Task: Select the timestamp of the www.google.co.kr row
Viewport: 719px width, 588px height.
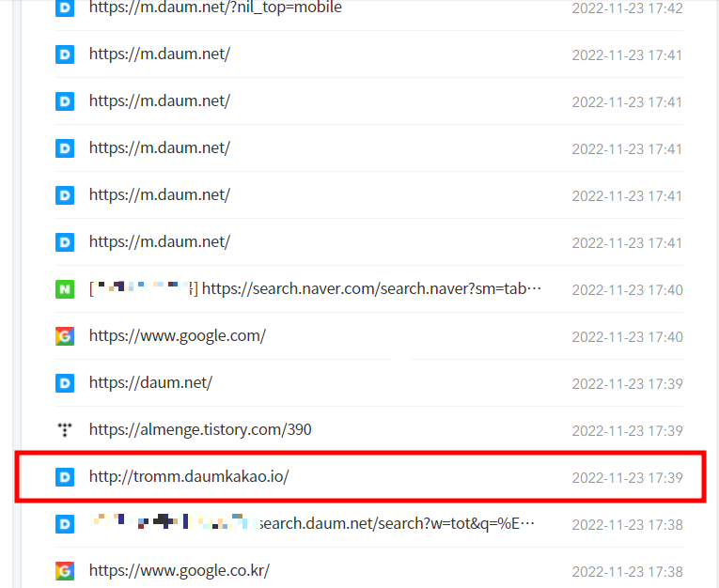Action: (627, 571)
